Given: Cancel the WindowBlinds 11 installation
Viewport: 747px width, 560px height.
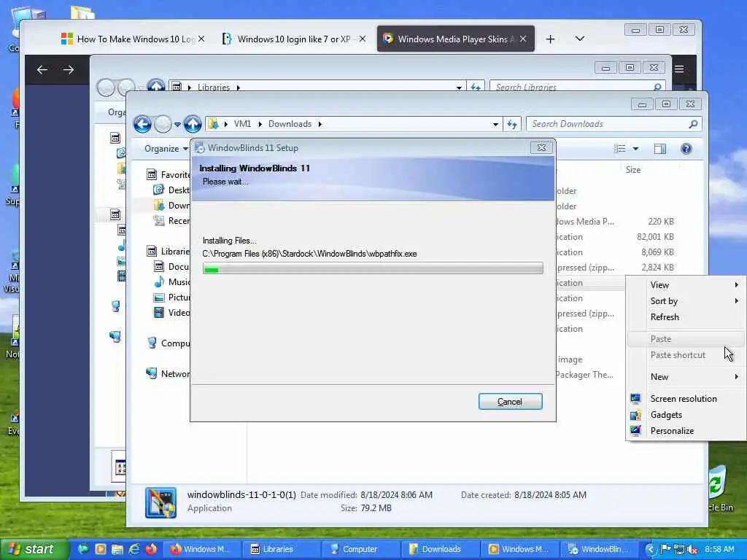Looking at the screenshot, I should pos(510,402).
